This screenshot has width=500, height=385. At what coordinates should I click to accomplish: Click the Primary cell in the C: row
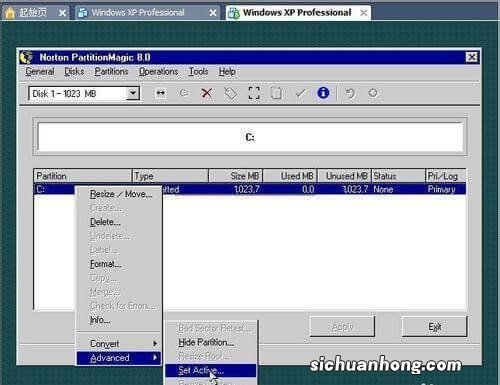[441, 189]
